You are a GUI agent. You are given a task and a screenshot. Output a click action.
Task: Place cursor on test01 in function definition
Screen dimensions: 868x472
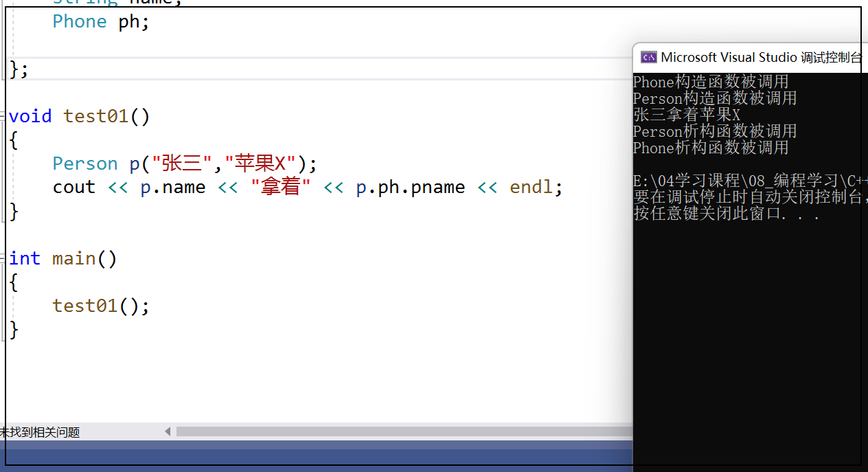tap(95, 116)
